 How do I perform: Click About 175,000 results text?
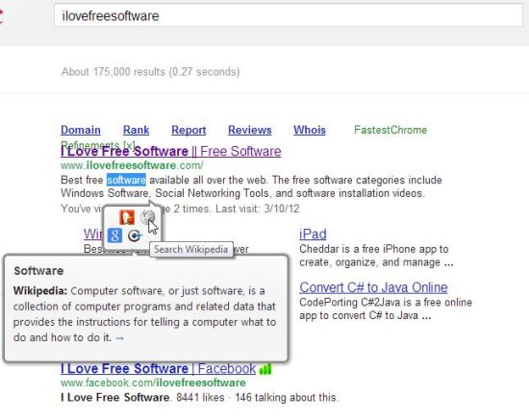coord(150,72)
